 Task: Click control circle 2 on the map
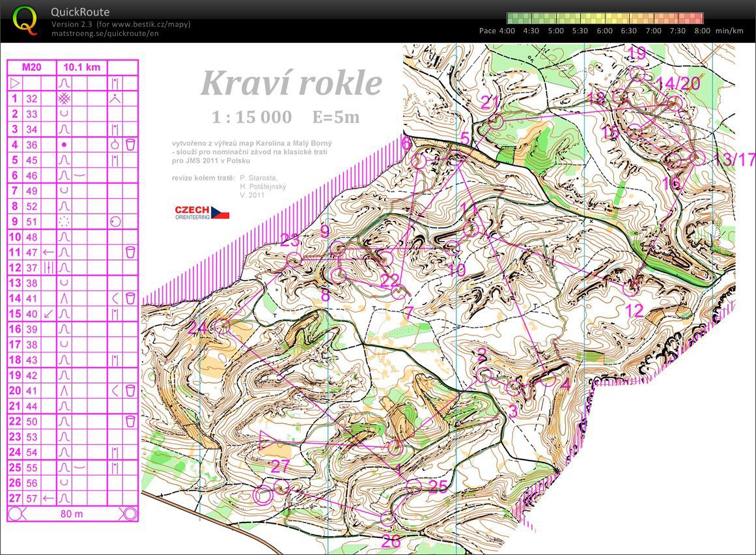pos(484,375)
